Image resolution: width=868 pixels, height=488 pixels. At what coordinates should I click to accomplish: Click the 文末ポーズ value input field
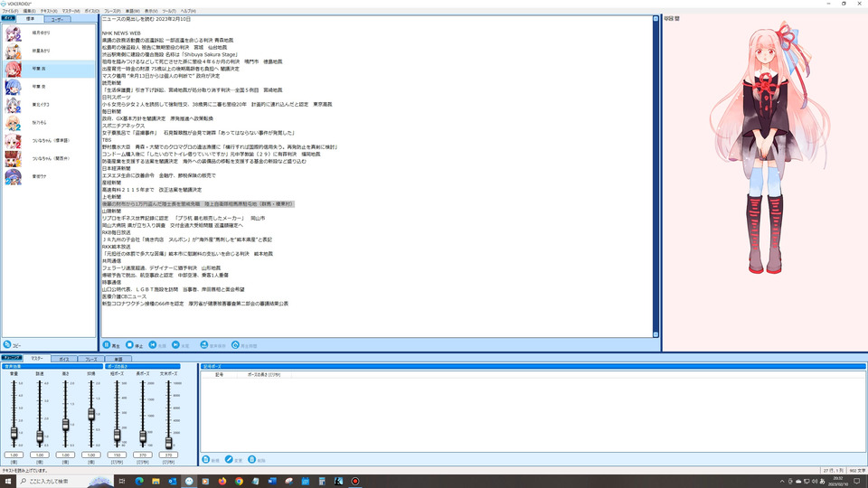168,455
